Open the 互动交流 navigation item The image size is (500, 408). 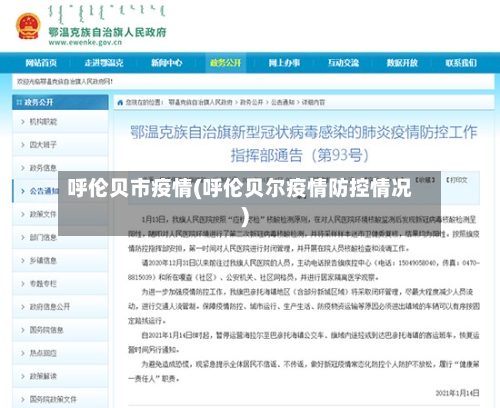[x=343, y=63]
